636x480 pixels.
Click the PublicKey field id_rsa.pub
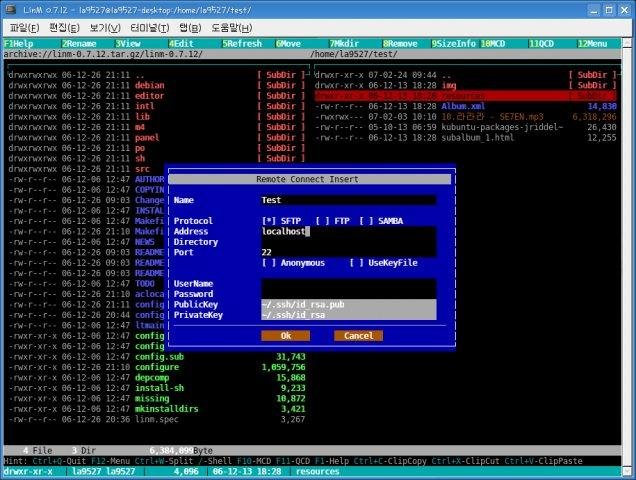(x=349, y=304)
